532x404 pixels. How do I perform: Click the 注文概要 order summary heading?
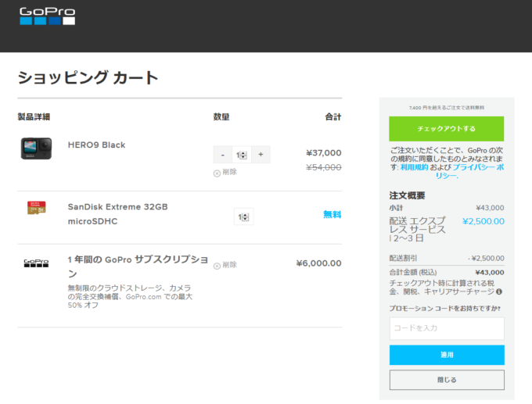[407, 195]
